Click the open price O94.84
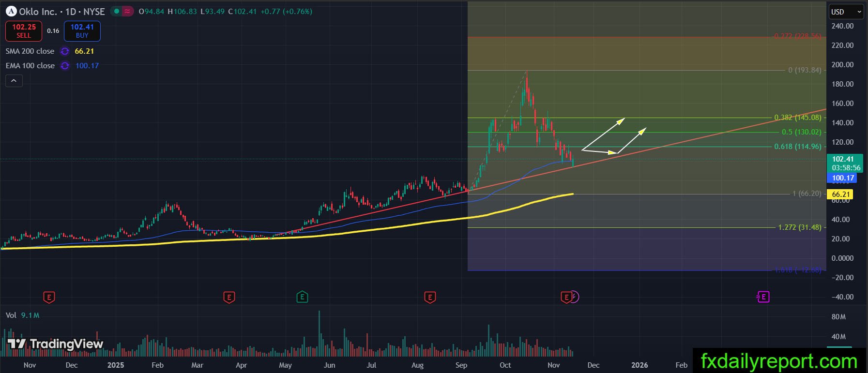 (152, 11)
